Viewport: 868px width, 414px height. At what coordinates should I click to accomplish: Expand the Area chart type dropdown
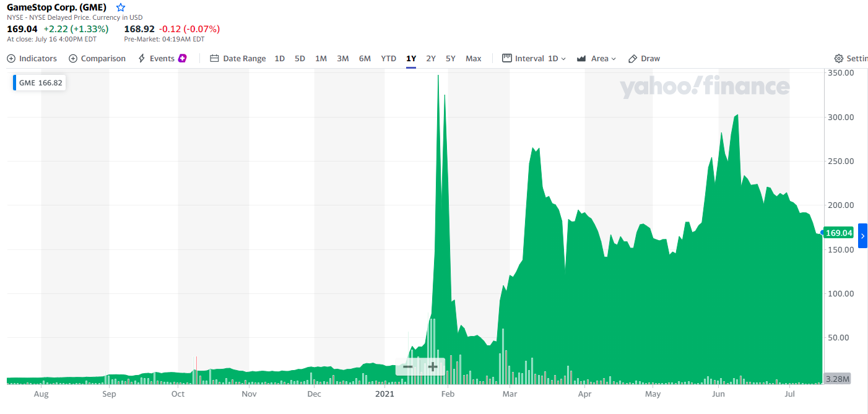click(597, 58)
